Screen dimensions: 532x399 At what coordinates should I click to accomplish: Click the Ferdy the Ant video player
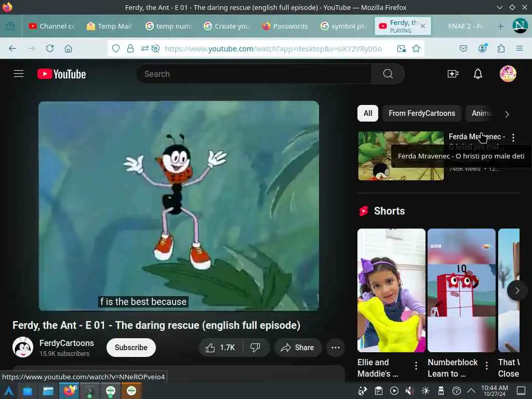coord(179,206)
